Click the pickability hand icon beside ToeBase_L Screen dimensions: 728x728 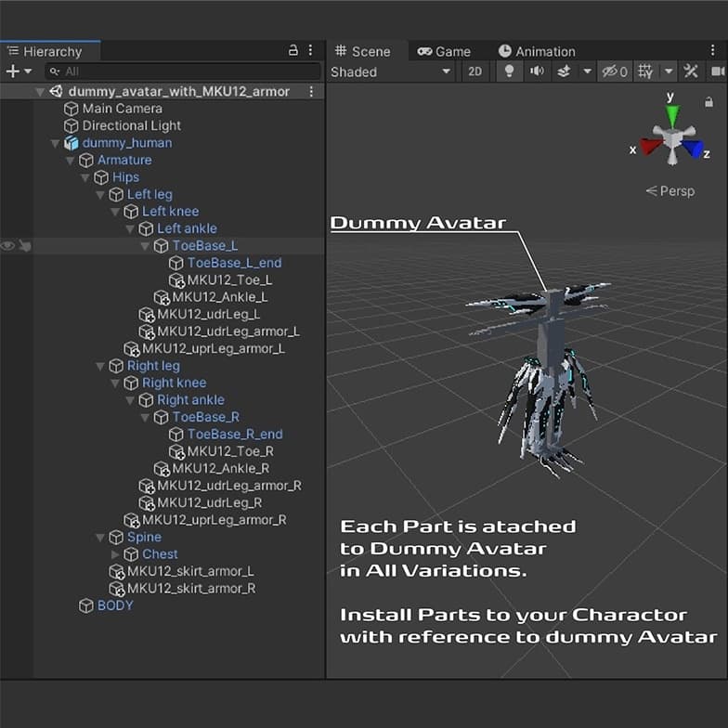pos(25,246)
